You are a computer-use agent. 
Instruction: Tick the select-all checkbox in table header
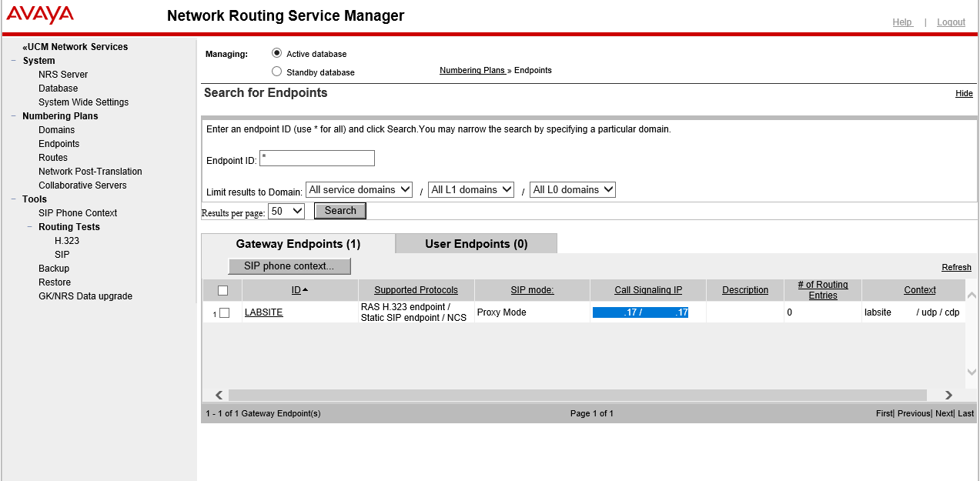click(x=223, y=290)
